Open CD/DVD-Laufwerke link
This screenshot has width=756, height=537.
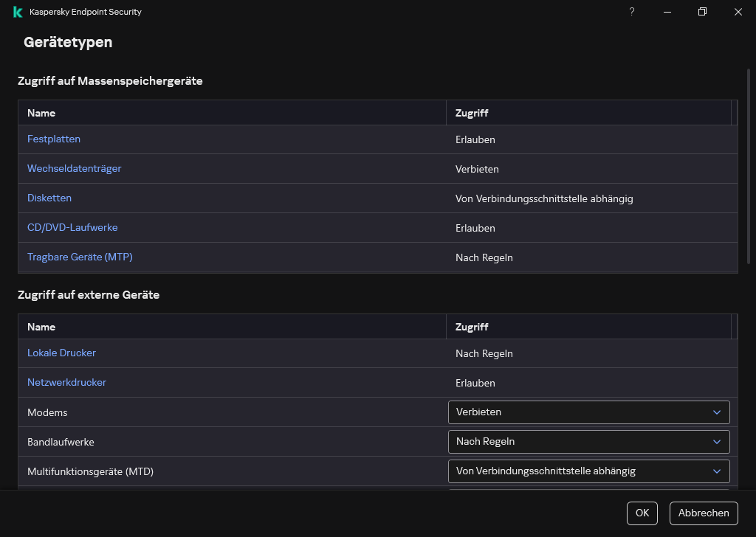[72, 228]
